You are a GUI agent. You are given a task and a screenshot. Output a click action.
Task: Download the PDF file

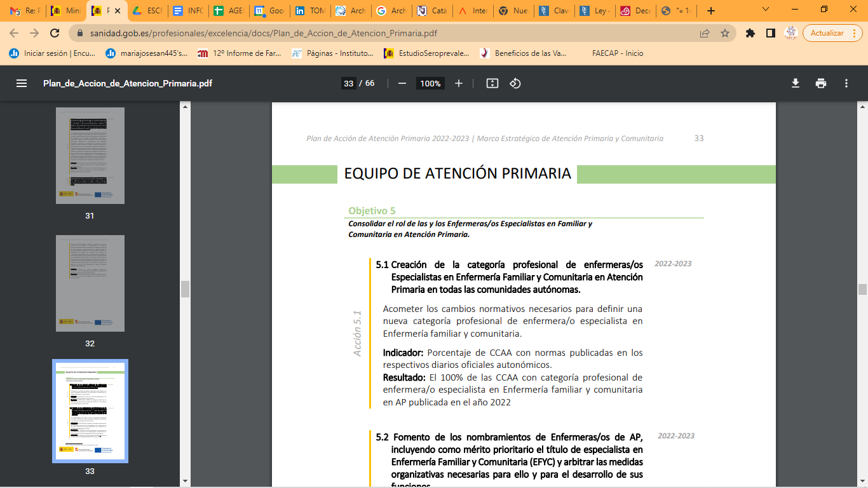[x=796, y=83]
